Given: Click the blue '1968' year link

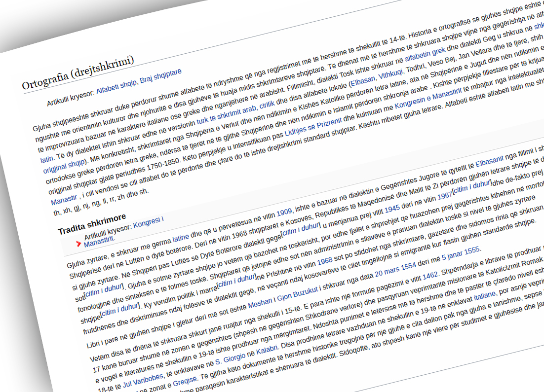Looking at the screenshot, I should click(x=325, y=261).
